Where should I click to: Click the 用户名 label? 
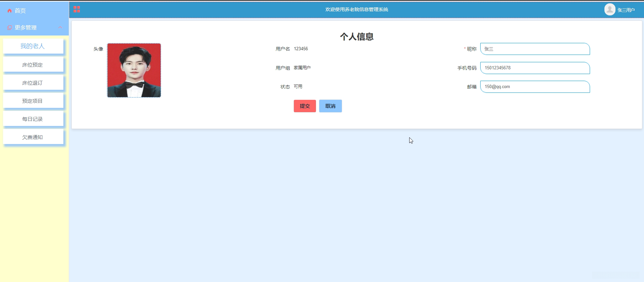tap(283, 49)
